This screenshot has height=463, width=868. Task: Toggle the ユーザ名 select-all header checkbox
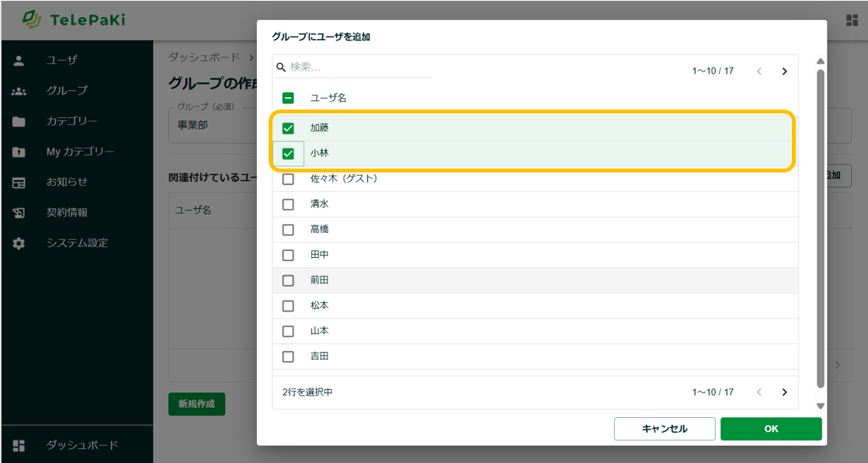click(288, 99)
